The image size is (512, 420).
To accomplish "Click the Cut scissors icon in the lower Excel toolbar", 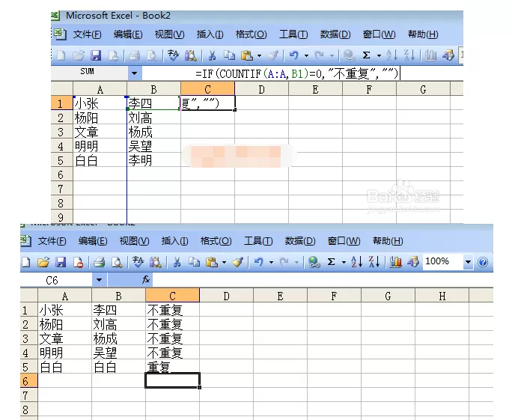I will coord(177,262).
